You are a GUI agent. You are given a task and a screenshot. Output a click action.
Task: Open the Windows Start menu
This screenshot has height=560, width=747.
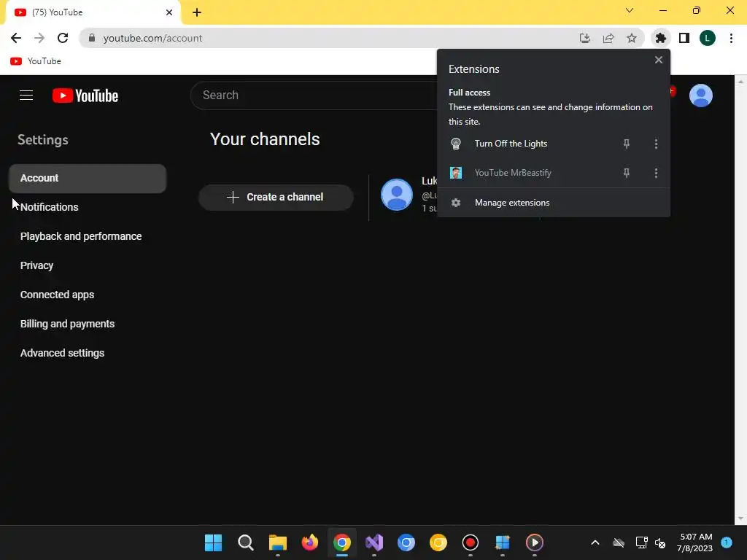tap(214, 542)
